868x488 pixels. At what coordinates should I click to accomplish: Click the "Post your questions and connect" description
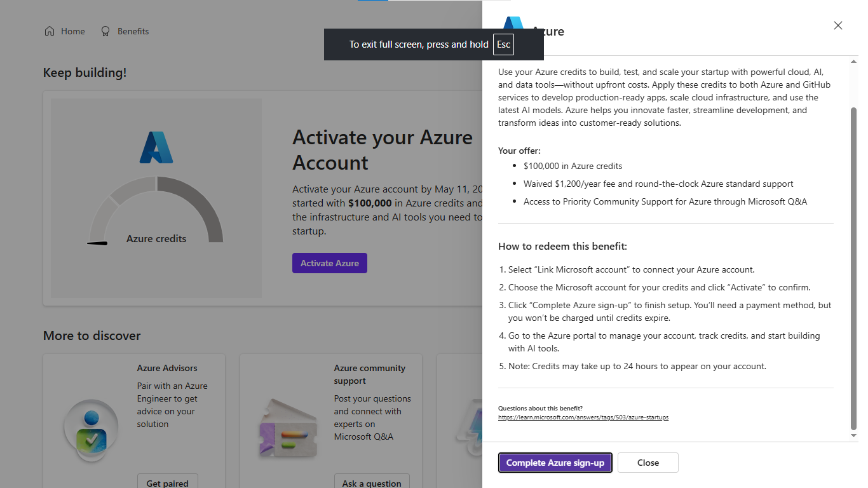pos(372,417)
